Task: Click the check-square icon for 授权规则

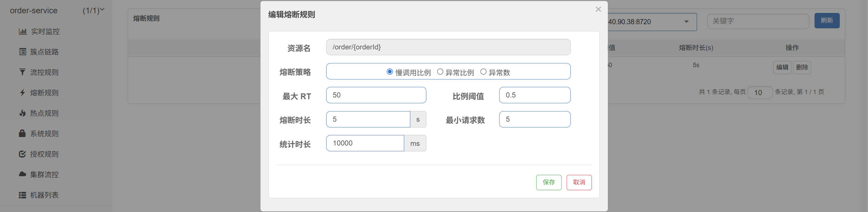Action: coord(22,154)
